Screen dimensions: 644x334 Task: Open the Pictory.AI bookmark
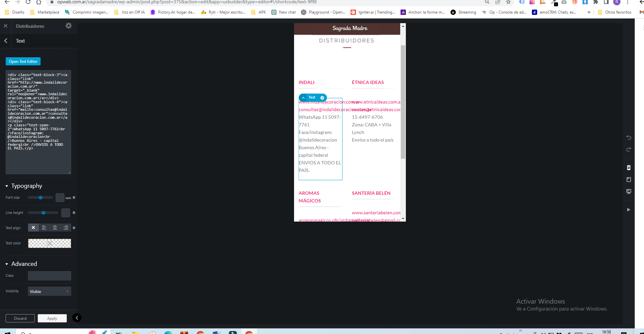click(x=173, y=12)
